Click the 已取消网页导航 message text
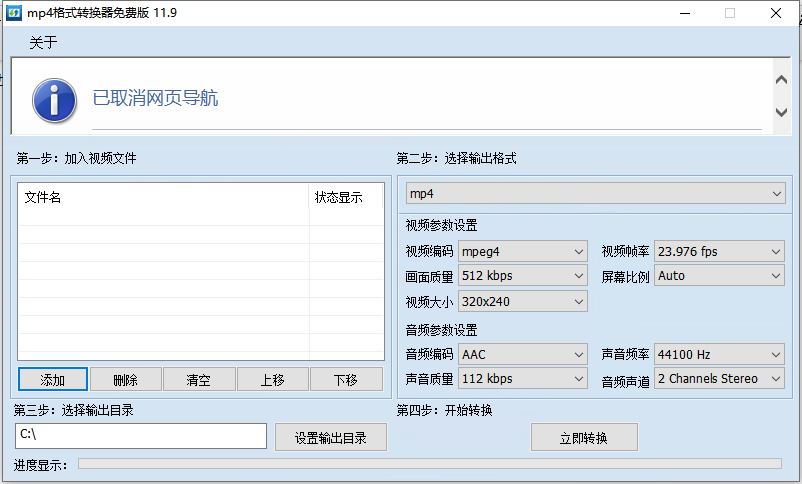 click(155, 98)
